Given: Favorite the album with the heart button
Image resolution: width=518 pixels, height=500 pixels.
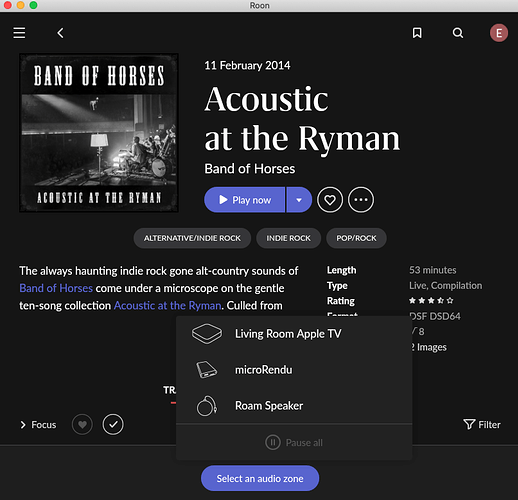Looking at the screenshot, I should click(330, 200).
